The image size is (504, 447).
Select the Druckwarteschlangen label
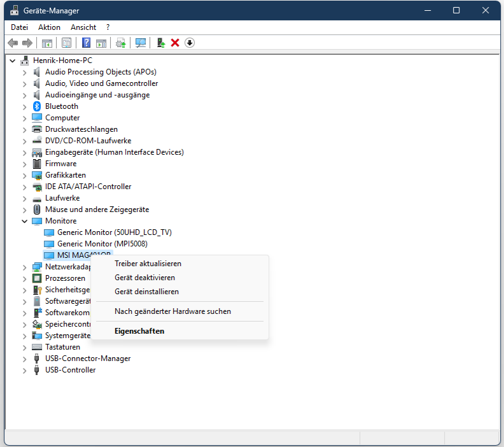[81, 129]
